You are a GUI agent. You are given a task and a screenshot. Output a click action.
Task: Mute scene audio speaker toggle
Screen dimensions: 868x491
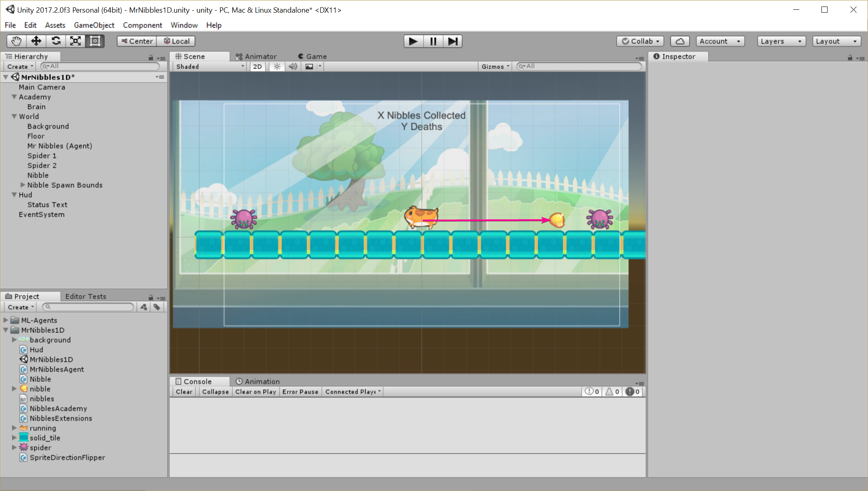pyautogui.click(x=293, y=67)
